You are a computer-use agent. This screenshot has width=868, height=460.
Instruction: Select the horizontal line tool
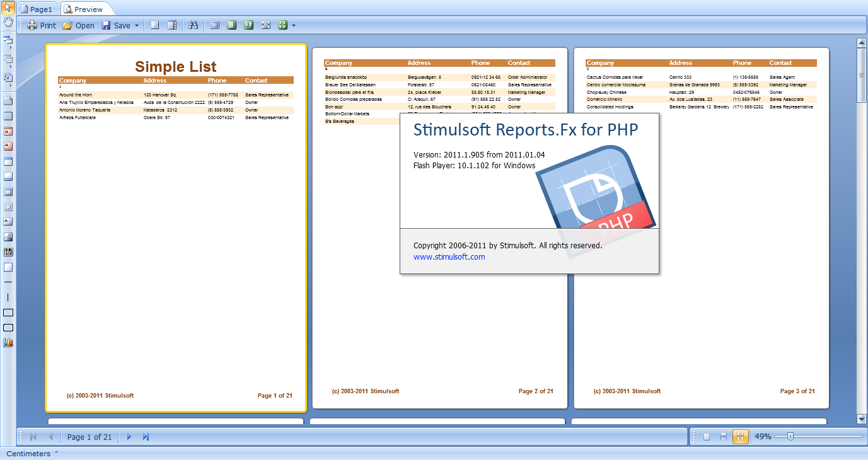(x=8, y=282)
